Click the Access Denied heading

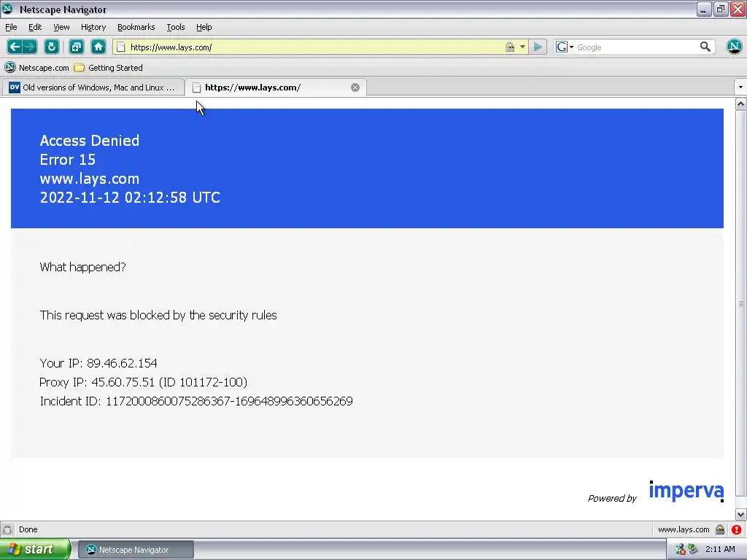pos(90,141)
